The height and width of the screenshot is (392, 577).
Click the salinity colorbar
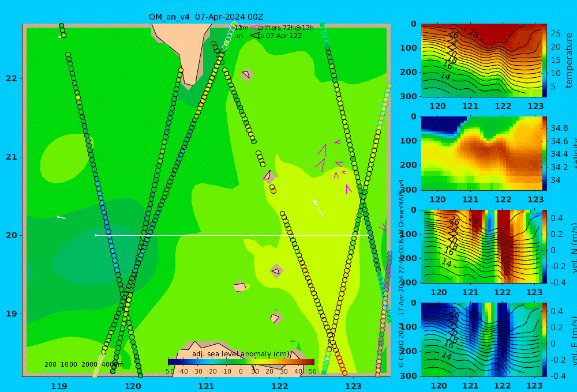(x=545, y=153)
